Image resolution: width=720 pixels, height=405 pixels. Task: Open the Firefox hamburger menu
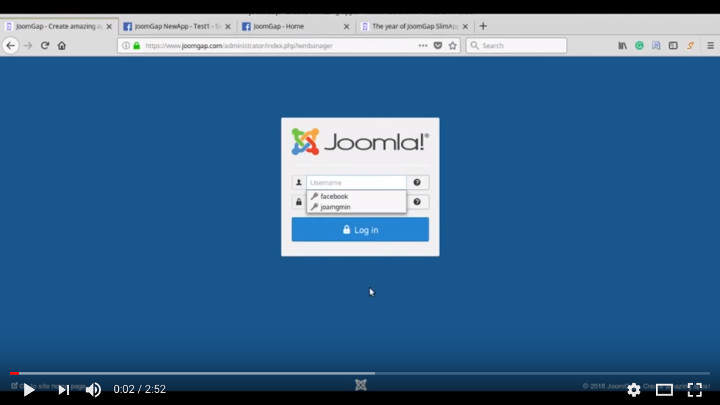click(710, 45)
